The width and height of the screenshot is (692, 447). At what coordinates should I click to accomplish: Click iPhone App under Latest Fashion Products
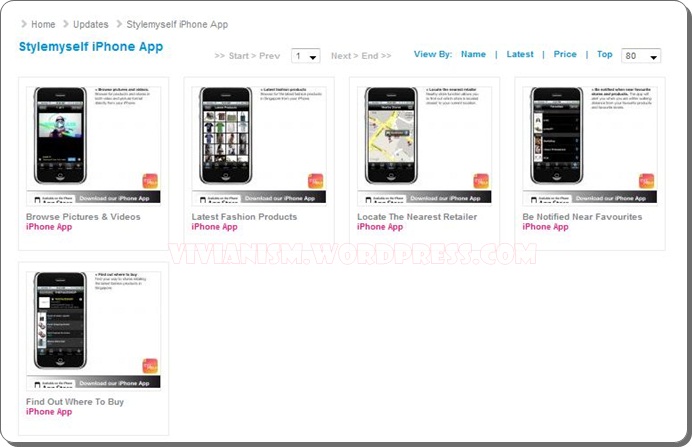coord(214,227)
